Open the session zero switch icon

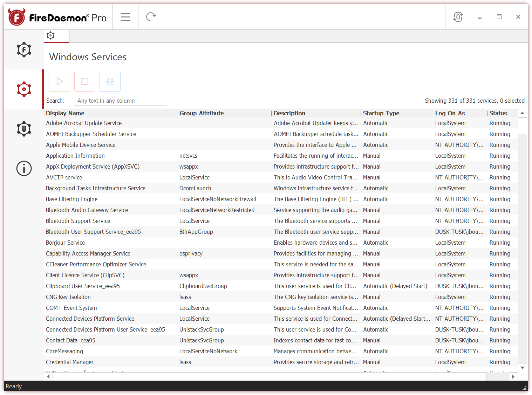point(458,17)
